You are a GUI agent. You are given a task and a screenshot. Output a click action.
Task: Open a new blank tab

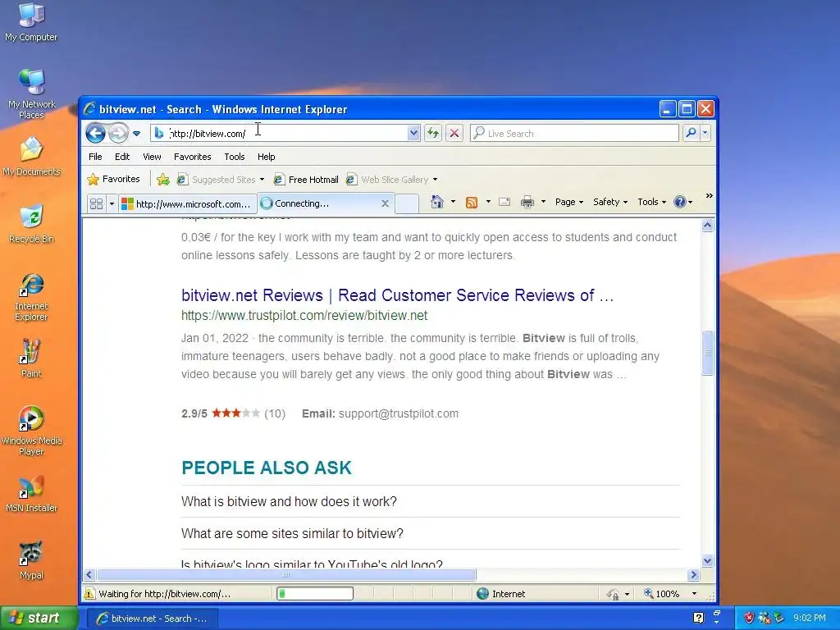407,204
